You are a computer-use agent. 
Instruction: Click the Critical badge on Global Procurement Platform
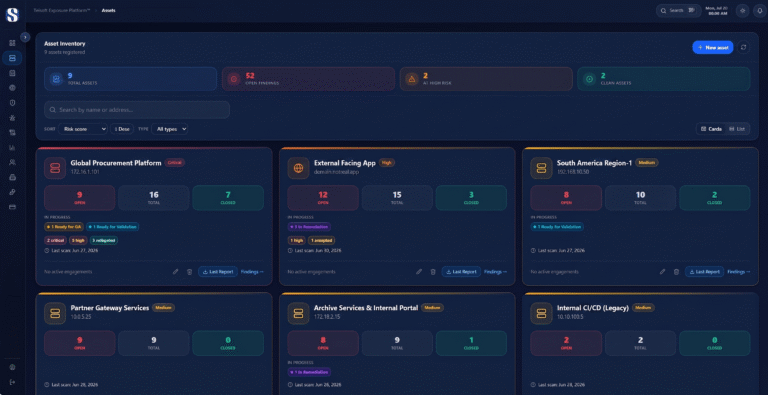pos(175,163)
